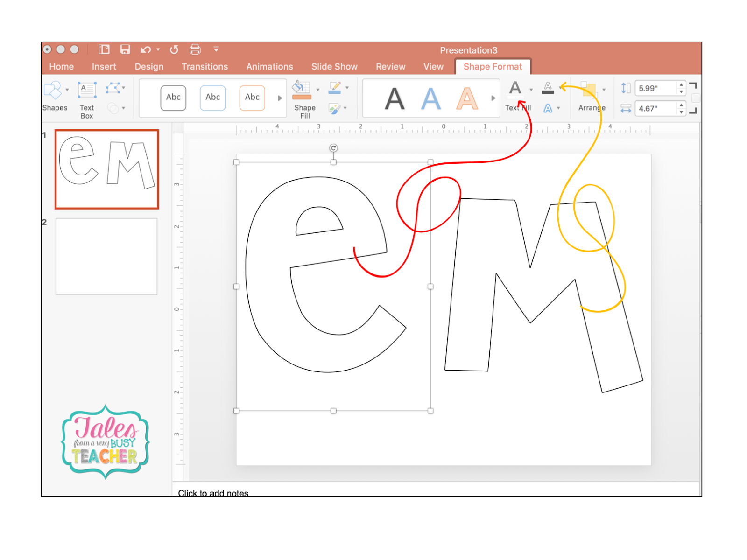Viewport: 747px width, 560px height.
Task: Apply the orange outlined Abc shape style
Action: [252, 98]
